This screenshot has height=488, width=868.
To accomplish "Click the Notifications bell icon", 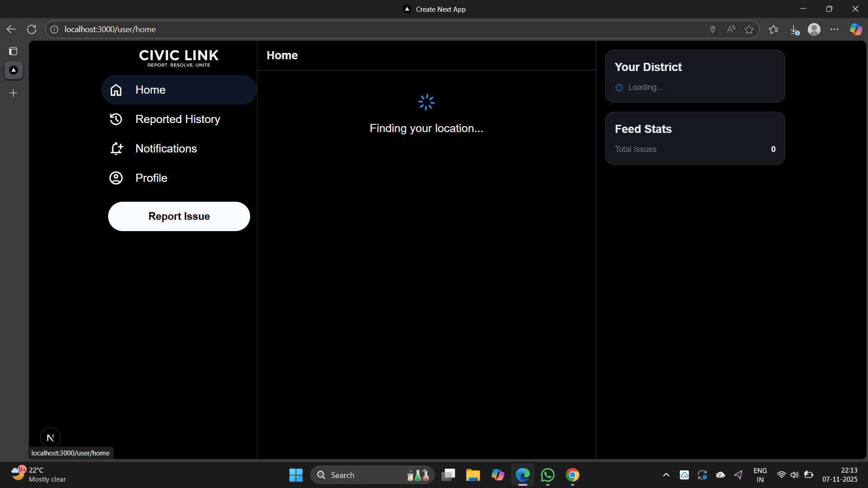I will tap(116, 148).
